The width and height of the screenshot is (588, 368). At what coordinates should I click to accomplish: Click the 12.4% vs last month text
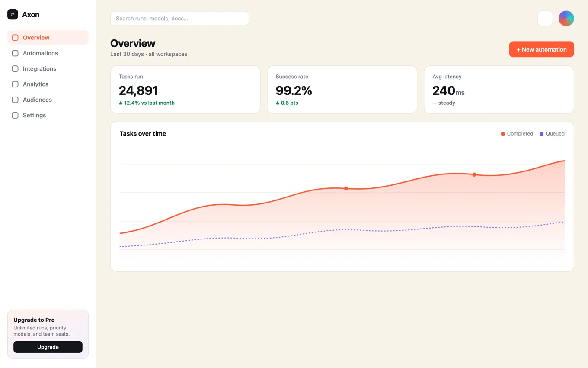click(147, 103)
